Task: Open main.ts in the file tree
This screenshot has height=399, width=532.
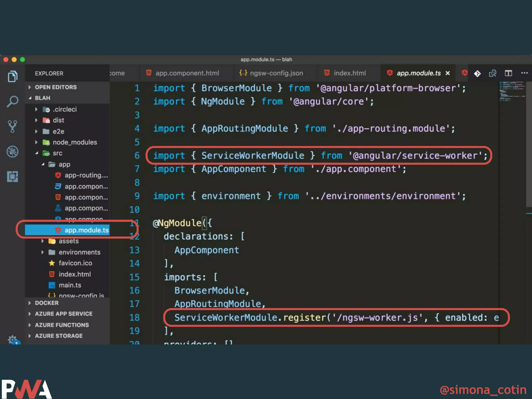Action: click(x=70, y=285)
